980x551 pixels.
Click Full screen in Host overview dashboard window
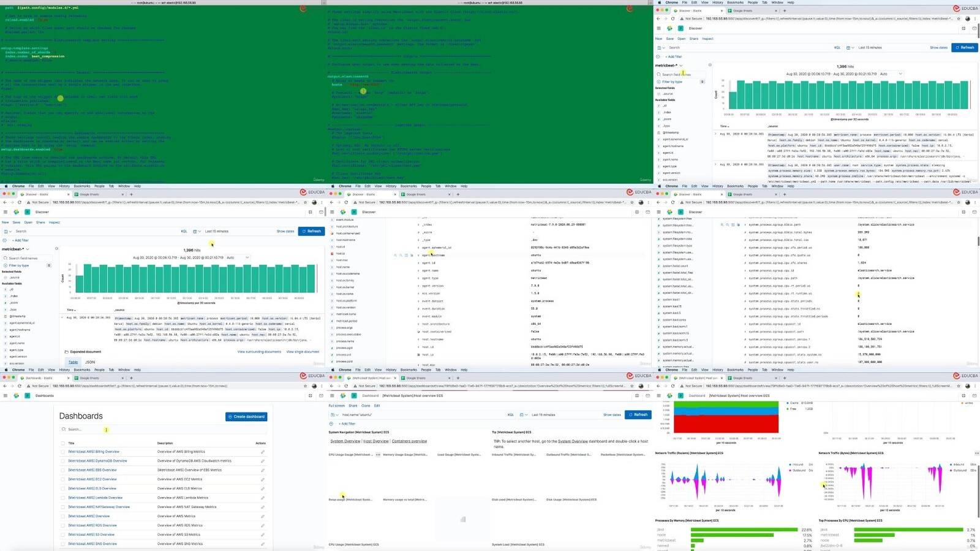point(336,406)
